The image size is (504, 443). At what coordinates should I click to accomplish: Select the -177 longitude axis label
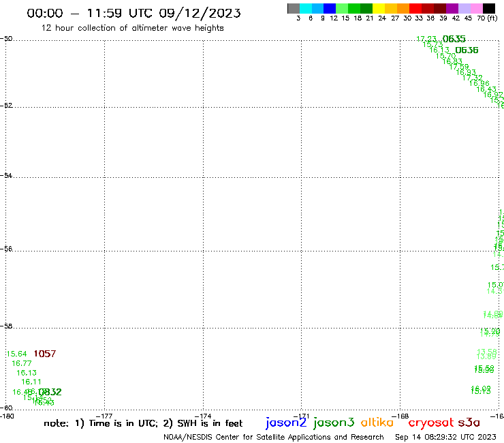[104, 416]
